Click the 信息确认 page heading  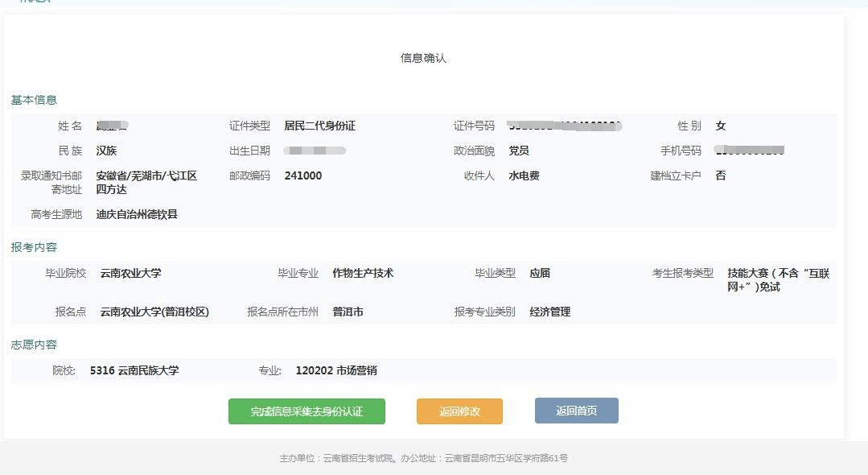point(423,58)
